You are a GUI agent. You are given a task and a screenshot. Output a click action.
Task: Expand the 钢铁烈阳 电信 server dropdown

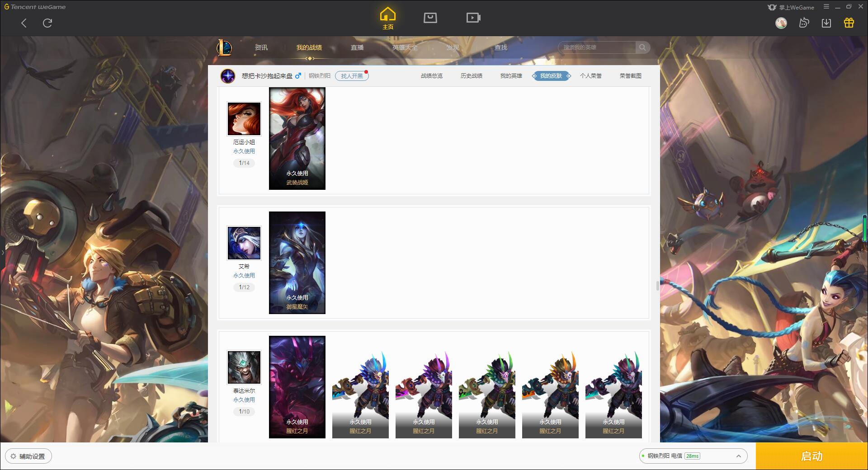pos(693,456)
